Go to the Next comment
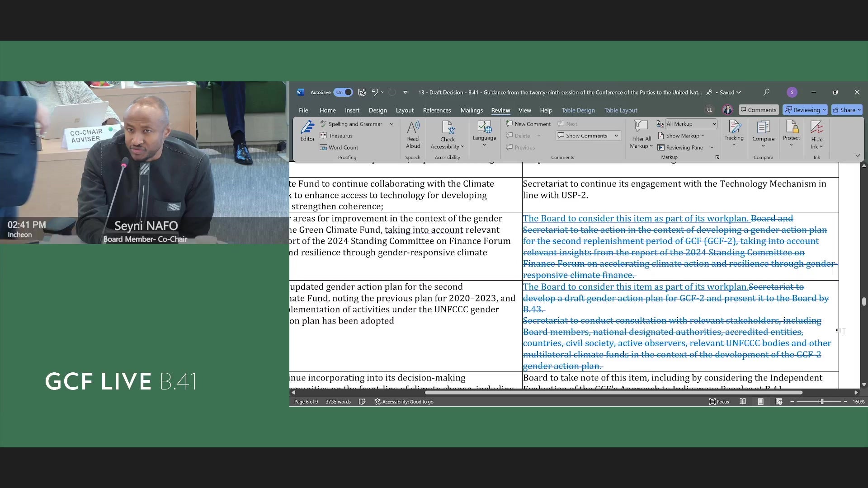The height and width of the screenshot is (488, 868). (567, 124)
